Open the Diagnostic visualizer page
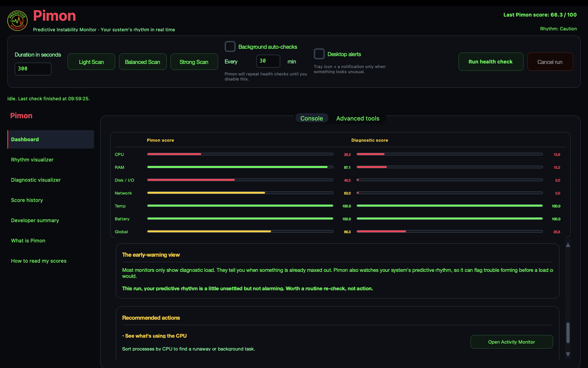The width and height of the screenshot is (588, 368). point(36,180)
